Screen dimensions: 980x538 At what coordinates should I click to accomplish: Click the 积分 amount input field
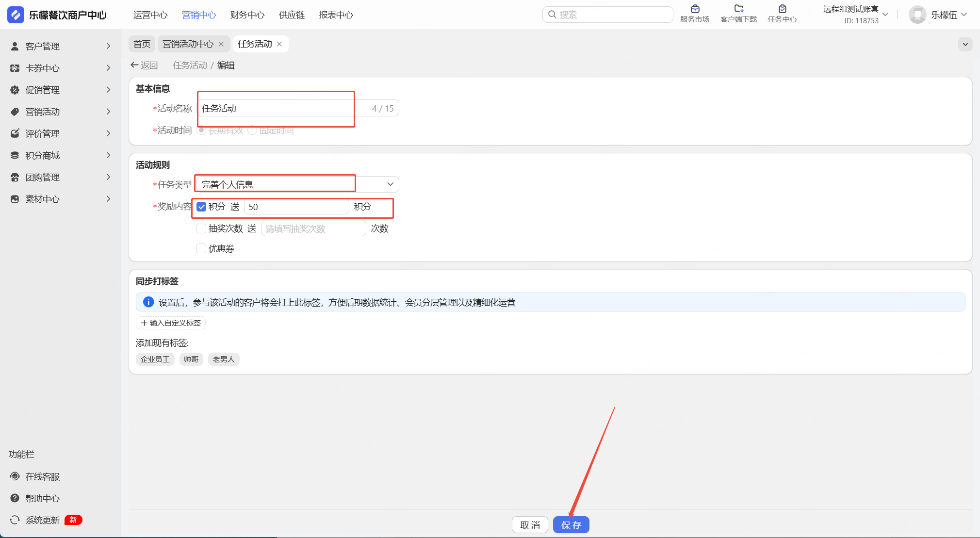(x=296, y=207)
